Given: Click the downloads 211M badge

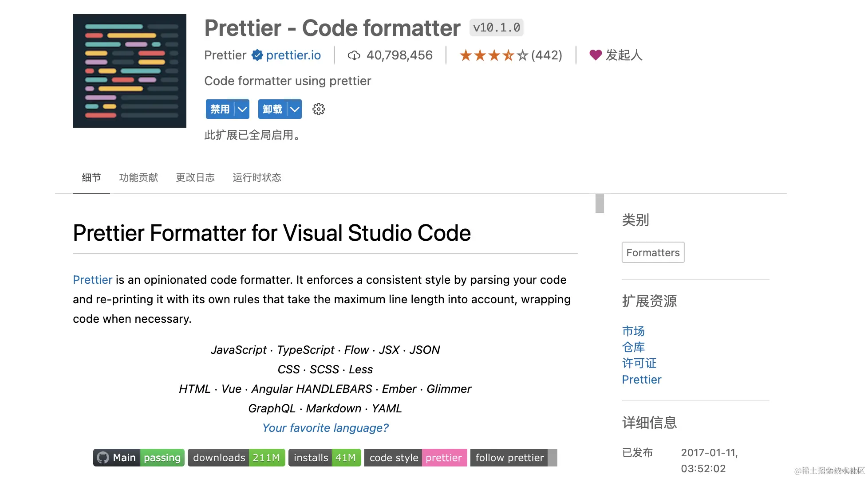Looking at the screenshot, I should [x=237, y=458].
